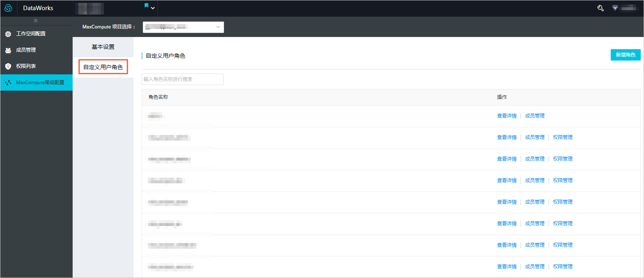Click the diamond badge icon near username
This screenshot has width=644, height=278.
click(615, 8)
